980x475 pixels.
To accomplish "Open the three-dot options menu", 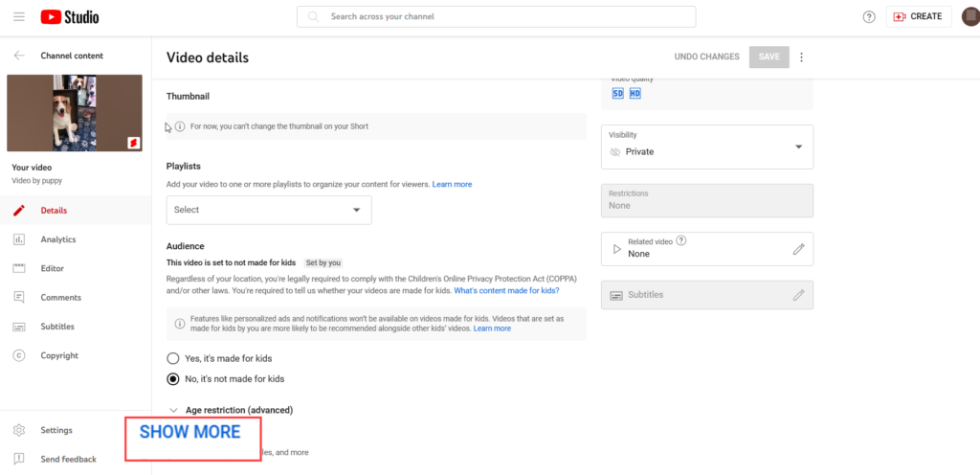I will [802, 57].
